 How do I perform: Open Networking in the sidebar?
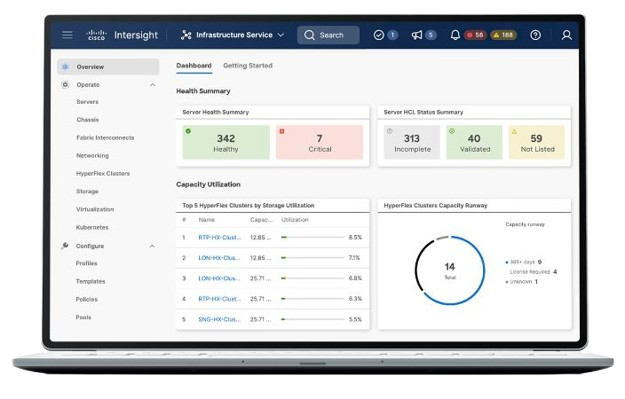[x=92, y=155]
